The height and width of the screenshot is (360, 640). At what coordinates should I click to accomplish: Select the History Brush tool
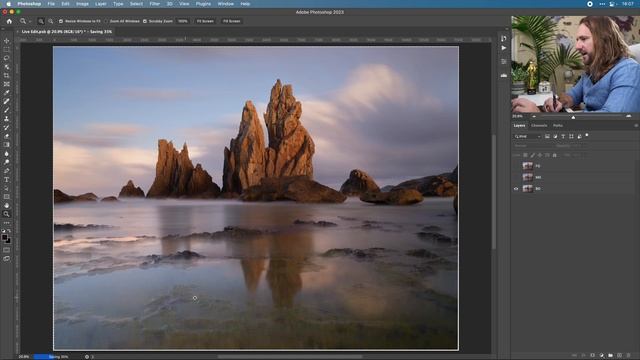pyautogui.click(x=7, y=127)
